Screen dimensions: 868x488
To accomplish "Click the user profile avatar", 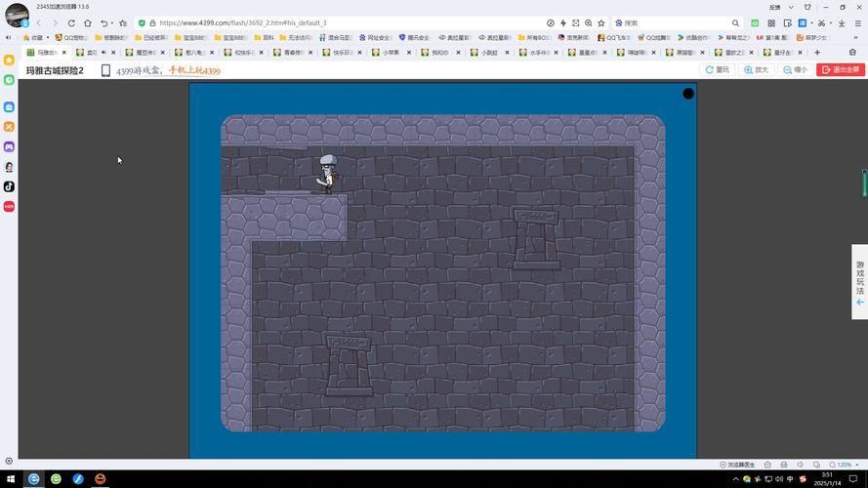I will 17,15.
